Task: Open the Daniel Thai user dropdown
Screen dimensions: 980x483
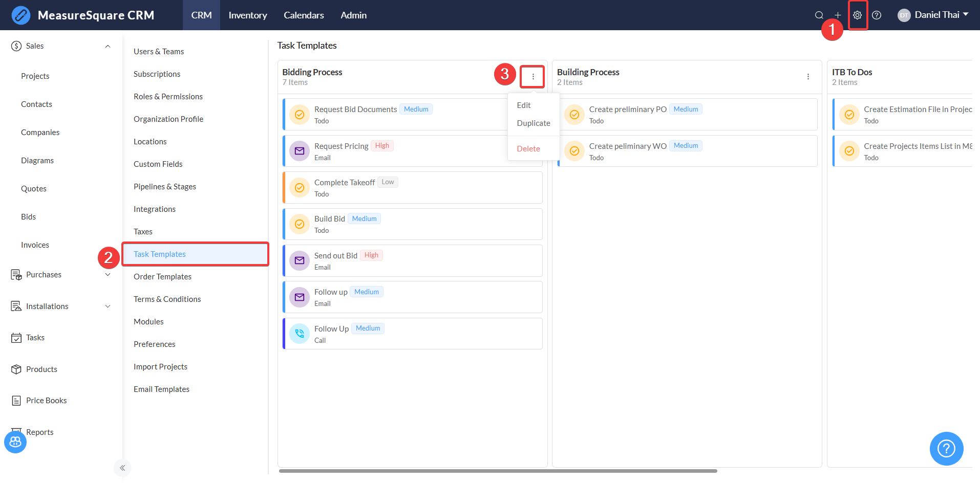Action: click(x=934, y=15)
